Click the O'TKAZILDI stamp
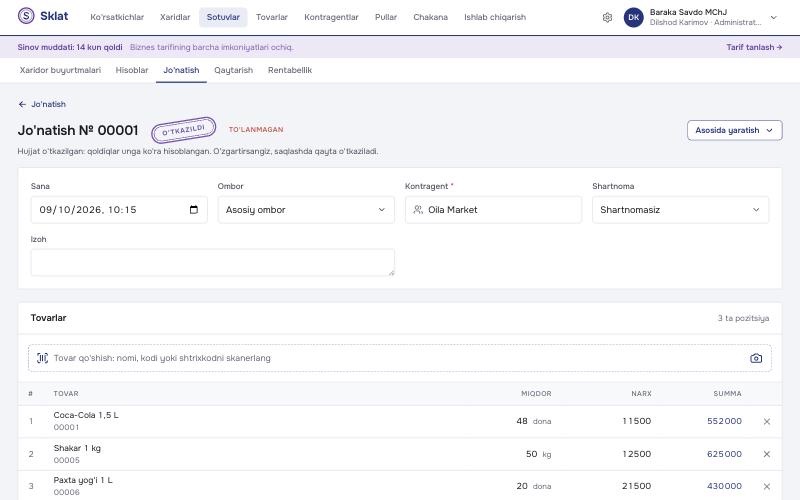This screenshot has width=800, height=500. (184, 130)
